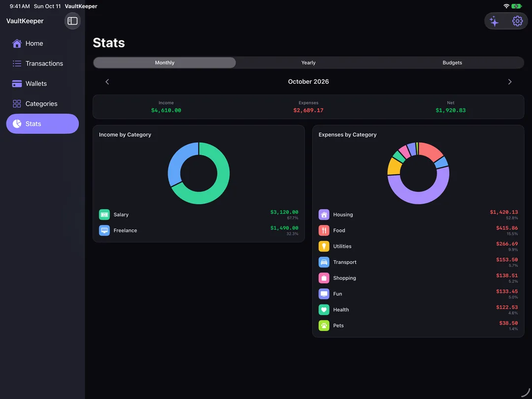This screenshot has width=532, height=399.
Task: Click the Transport amount $153.50
Action: (x=507, y=260)
